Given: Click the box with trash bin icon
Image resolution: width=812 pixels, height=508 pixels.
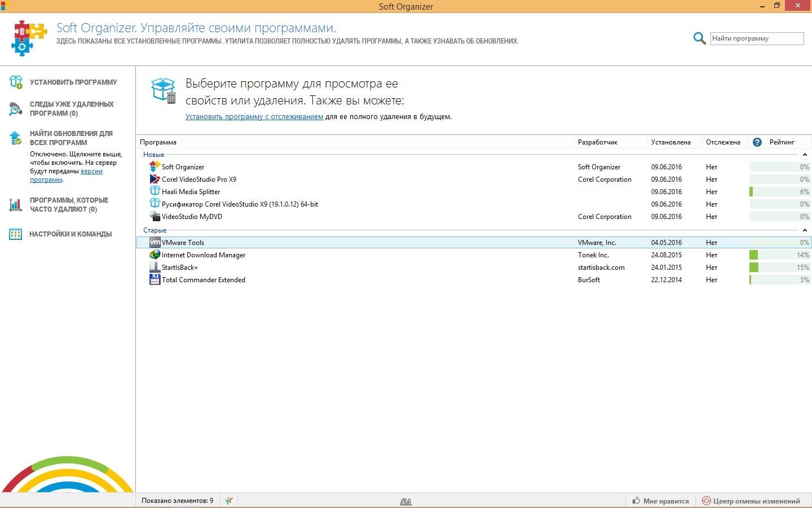Looking at the screenshot, I should tap(164, 91).
